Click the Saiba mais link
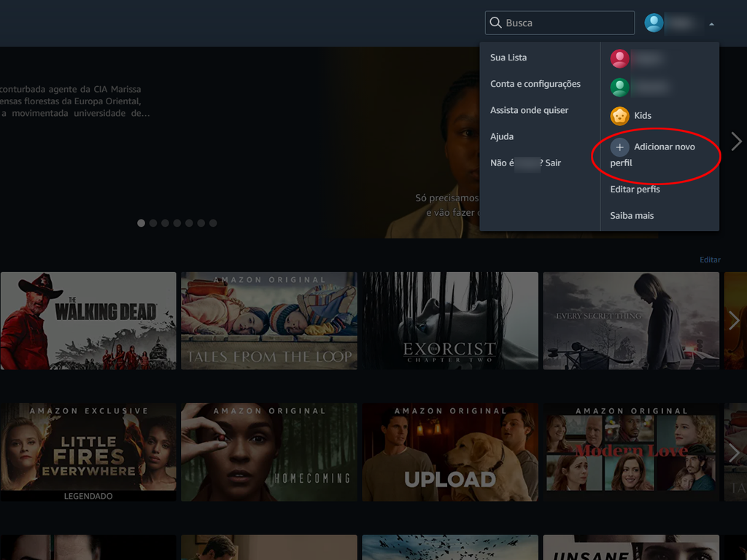747x560 pixels. [632, 216]
